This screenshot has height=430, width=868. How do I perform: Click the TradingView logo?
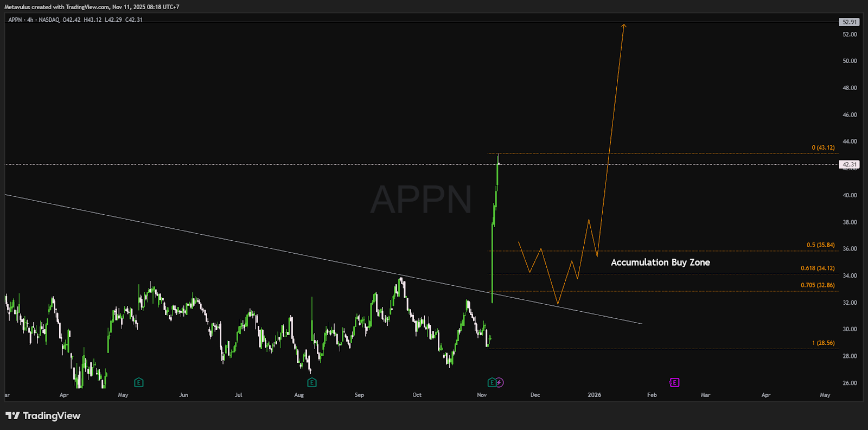[43, 416]
